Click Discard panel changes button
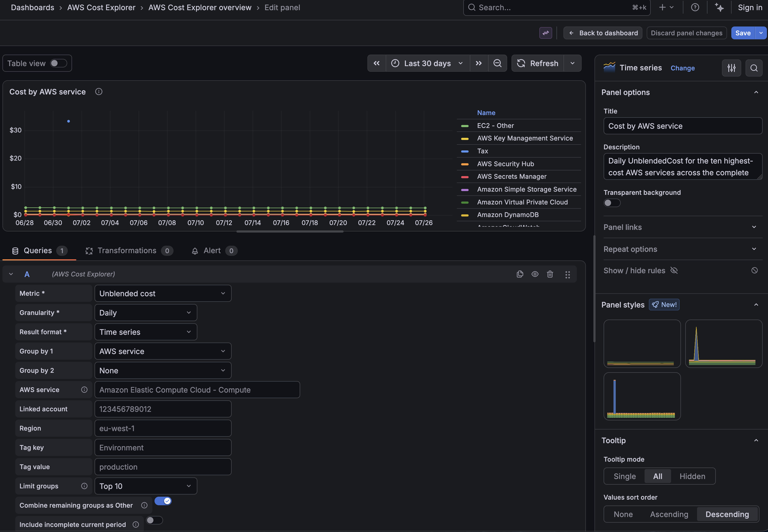The height and width of the screenshot is (532, 768). 687,33
